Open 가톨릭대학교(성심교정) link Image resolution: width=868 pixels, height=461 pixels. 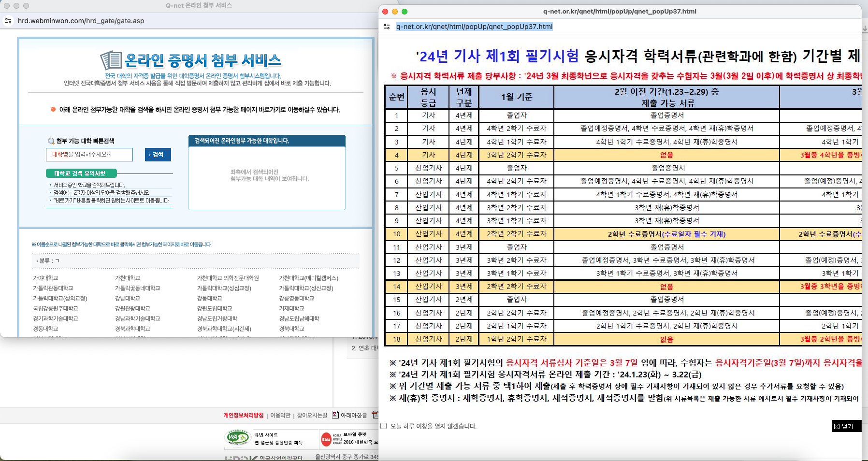pyautogui.click(x=224, y=288)
